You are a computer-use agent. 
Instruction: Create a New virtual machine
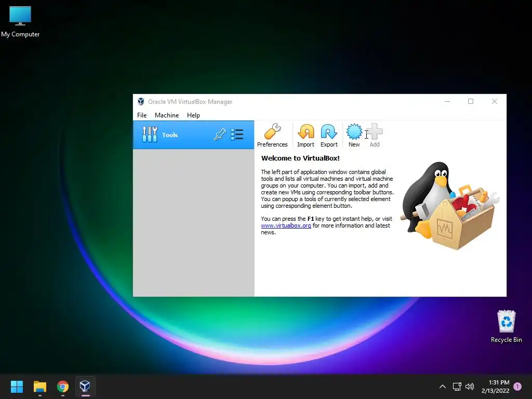point(354,135)
